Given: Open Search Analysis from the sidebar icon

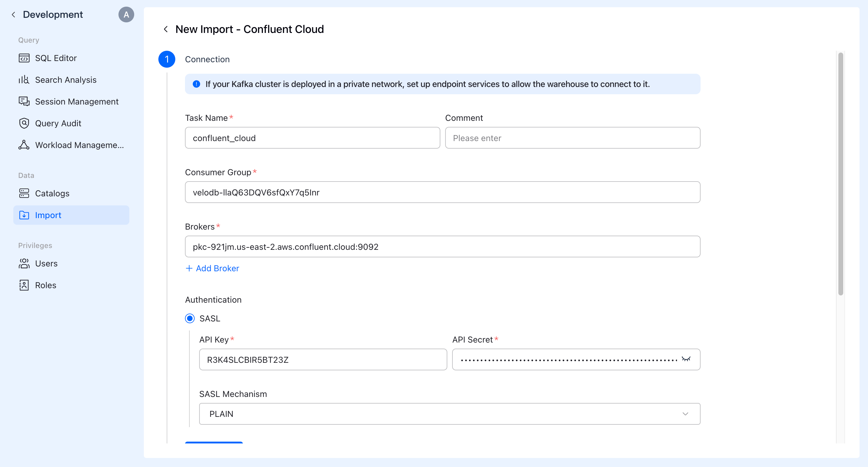Looking at the screenshot, I should click(24, 80).
